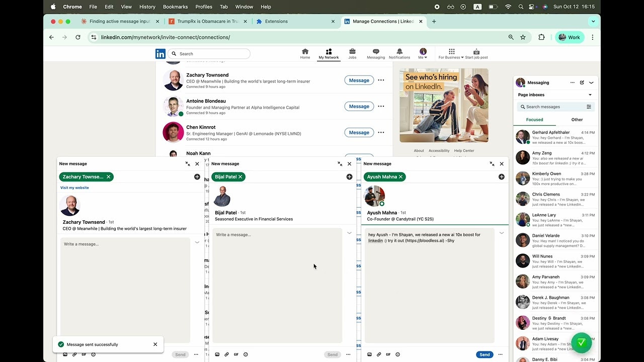644x362 pixels.
Task: Open Bookmarks menu in menu bar
Action: coord(175,7)
